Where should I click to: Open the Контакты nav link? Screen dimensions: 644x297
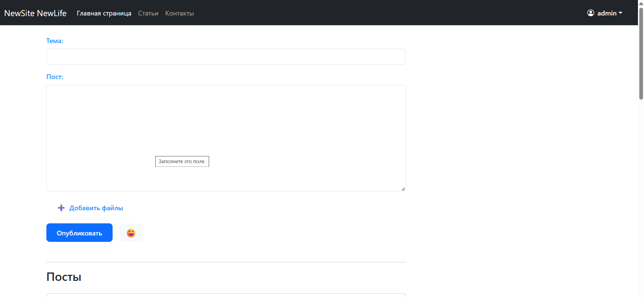point(179,13)
